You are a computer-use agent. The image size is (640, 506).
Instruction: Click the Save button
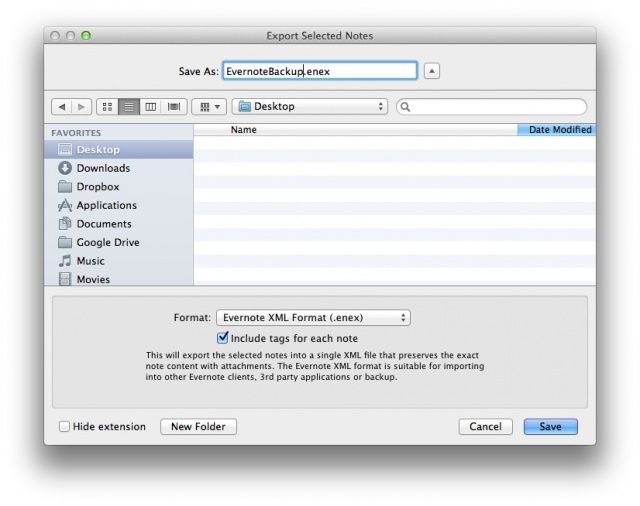point(550,426)
